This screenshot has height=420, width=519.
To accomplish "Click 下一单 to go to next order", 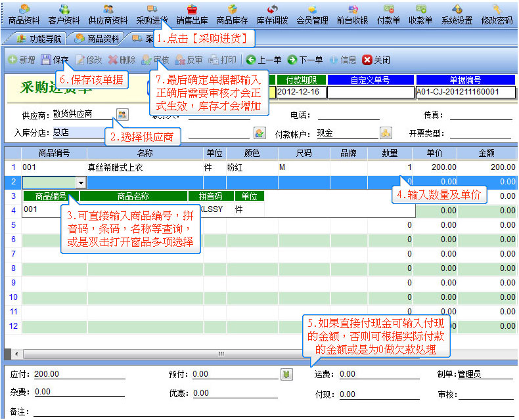I will pos(305,60).
